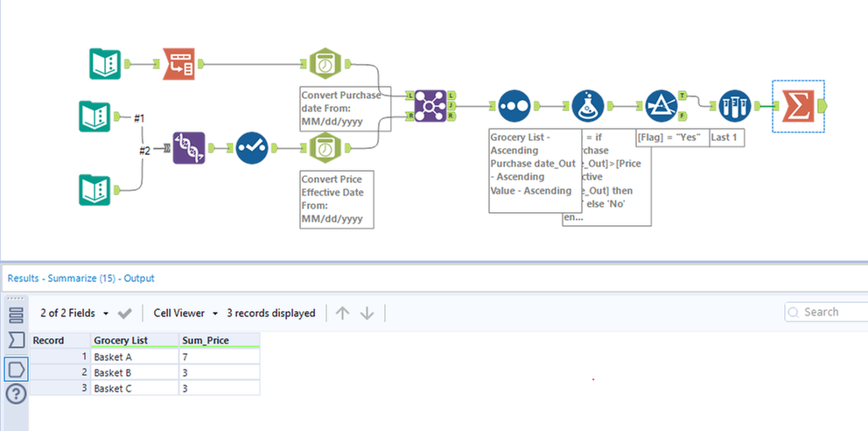
Task: Click the Select tool with checkmark icon
Action: click(252, 148)
